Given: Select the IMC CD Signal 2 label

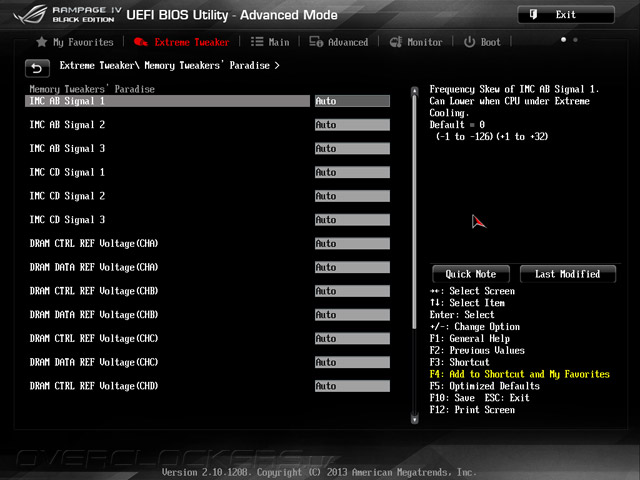Looking at the screenshot, I should tap(67, 196).
